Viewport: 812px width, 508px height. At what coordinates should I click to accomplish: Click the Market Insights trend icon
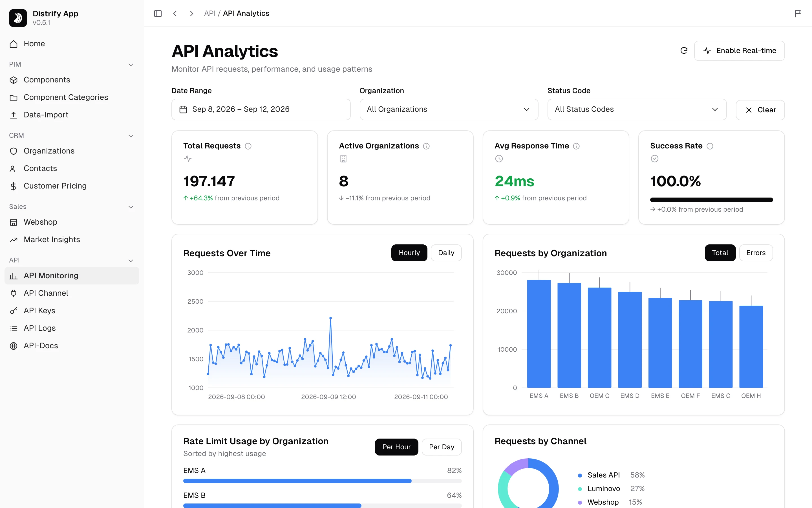click(x=14, y=240)
